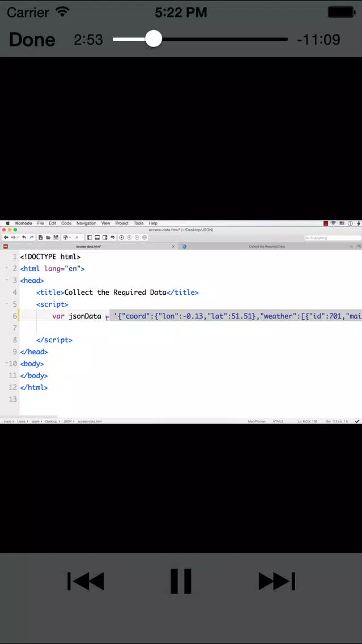Tap Done to close the video player
362x644 pixels.
(x=32, y=40)
